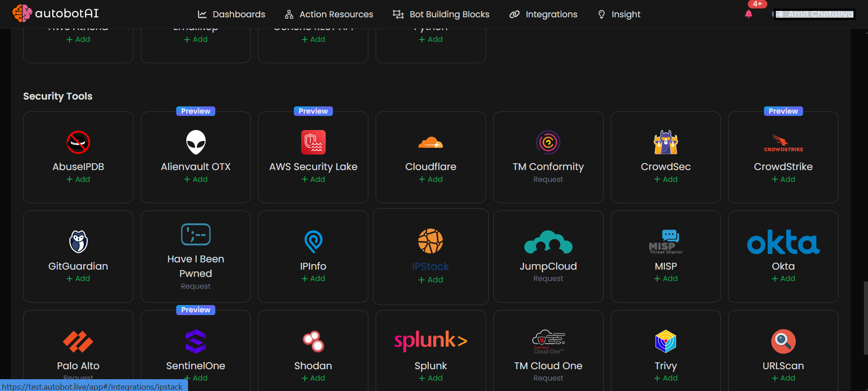
Task: Open the Dashboards menu
Action: [232, 14]
